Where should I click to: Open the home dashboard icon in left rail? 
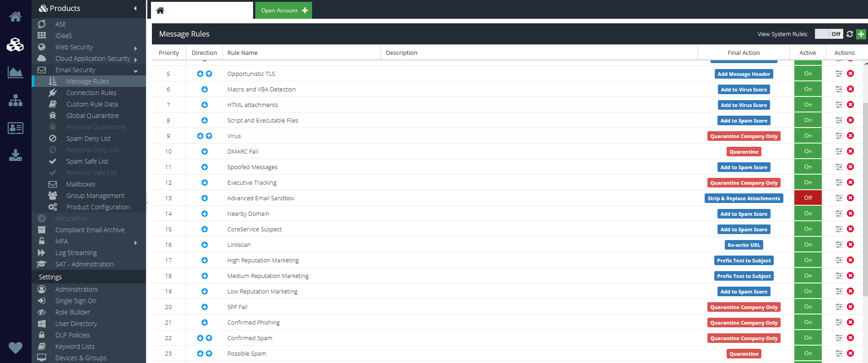click(16, 17)
